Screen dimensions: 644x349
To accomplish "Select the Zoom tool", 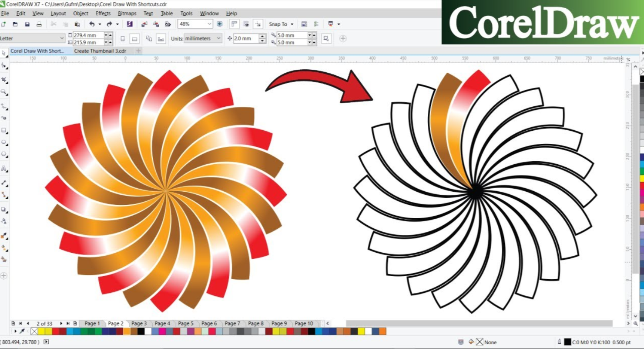I will [4, 91].
